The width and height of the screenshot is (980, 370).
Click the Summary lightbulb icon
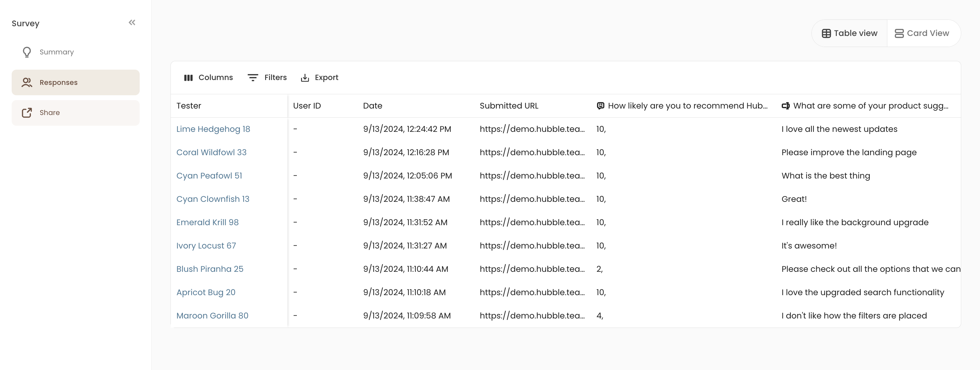tap(27, 52)
